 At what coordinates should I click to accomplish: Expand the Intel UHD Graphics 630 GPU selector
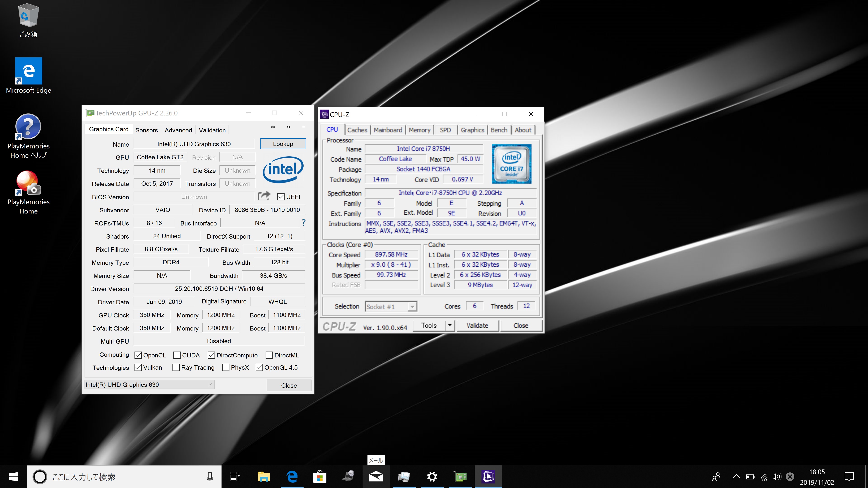[x=149, y=385]
